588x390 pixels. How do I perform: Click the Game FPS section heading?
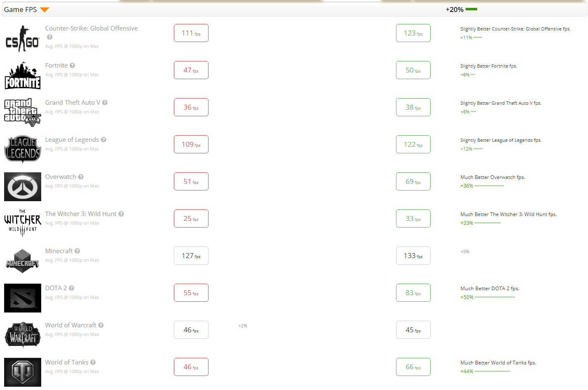21,9
